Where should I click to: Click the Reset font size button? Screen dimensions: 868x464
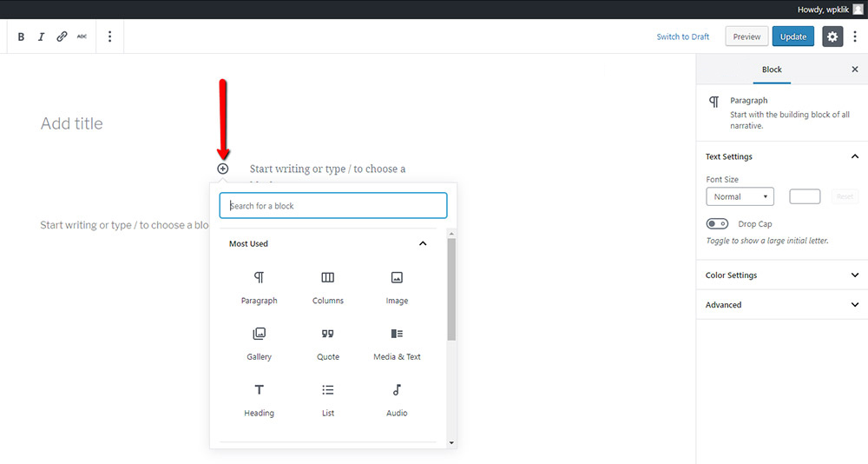845,196
